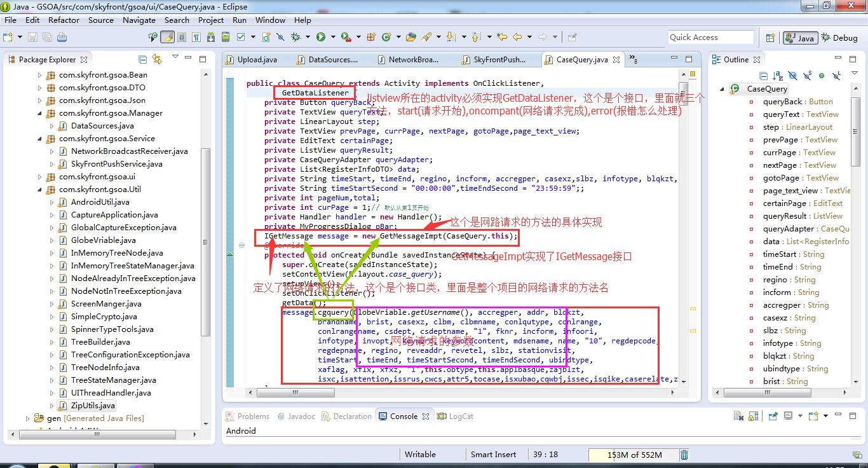Image resolution: width=868 pixels, height=468 pixels.
Task: Toggle Hide Fields in Outline view
Action: (792, 76)
